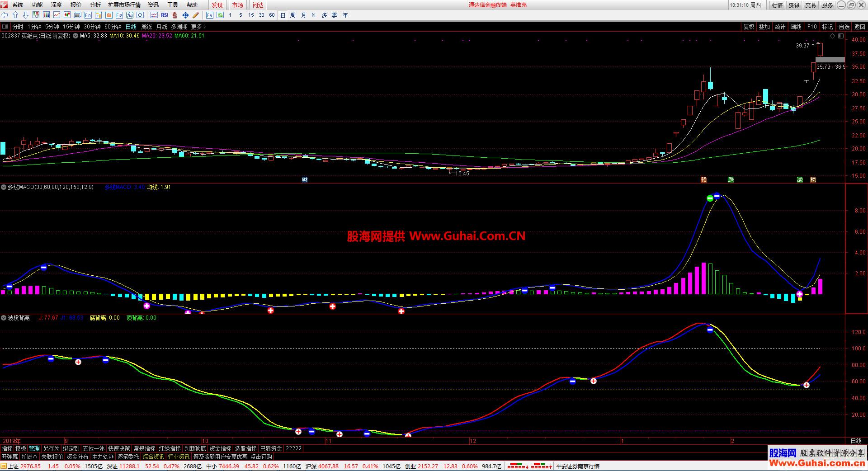Screen dimensions: 868x471
Task: Open the 系统 menu
Action: (x=18, y=5)
